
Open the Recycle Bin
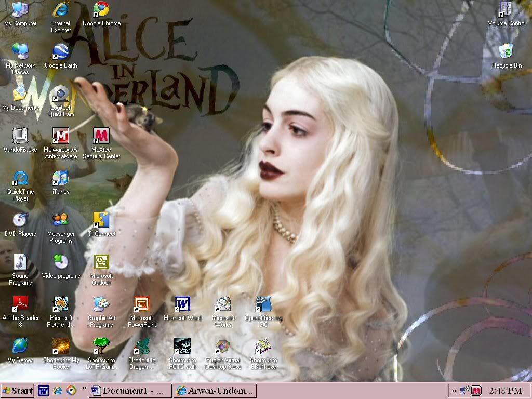click(507, 57)
